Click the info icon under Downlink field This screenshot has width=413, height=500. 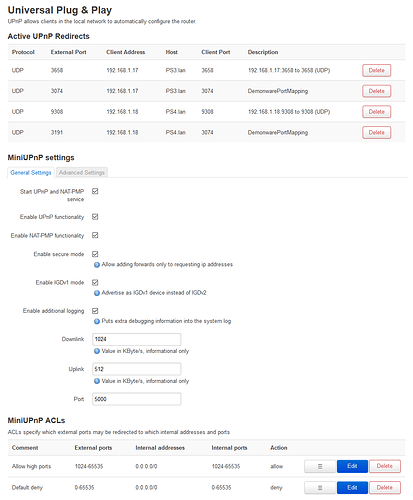coord(97,351)
